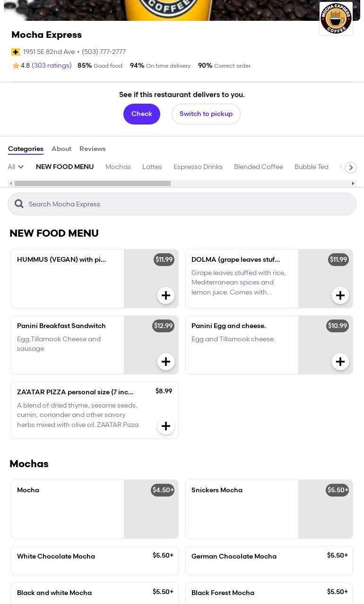Click Switch to pickup button
364x604 pixels.
coord(206,114)
